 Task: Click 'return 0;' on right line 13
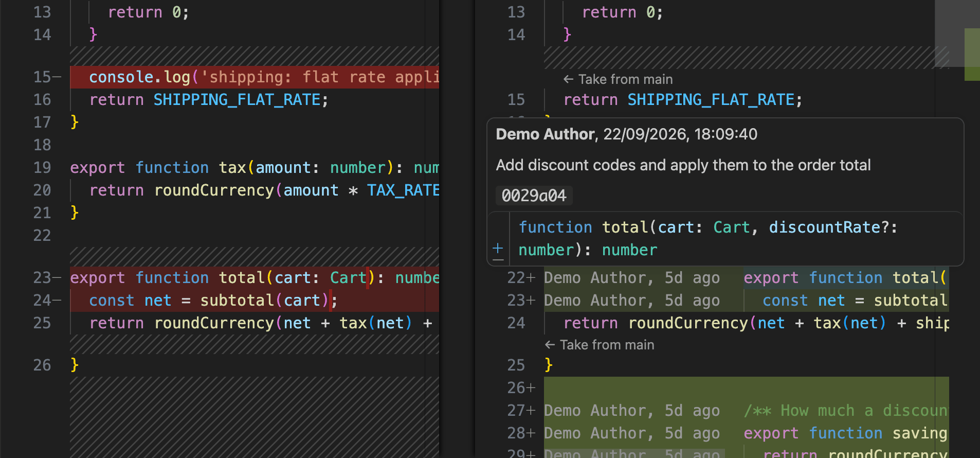tap(623, 12)
